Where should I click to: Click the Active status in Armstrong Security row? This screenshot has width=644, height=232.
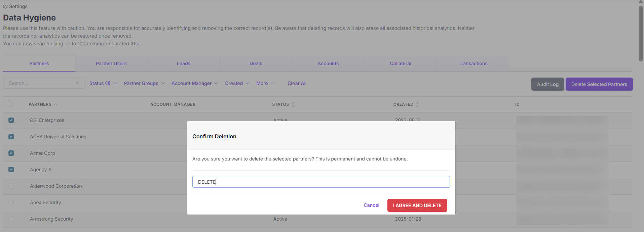(x=280, y=219)
